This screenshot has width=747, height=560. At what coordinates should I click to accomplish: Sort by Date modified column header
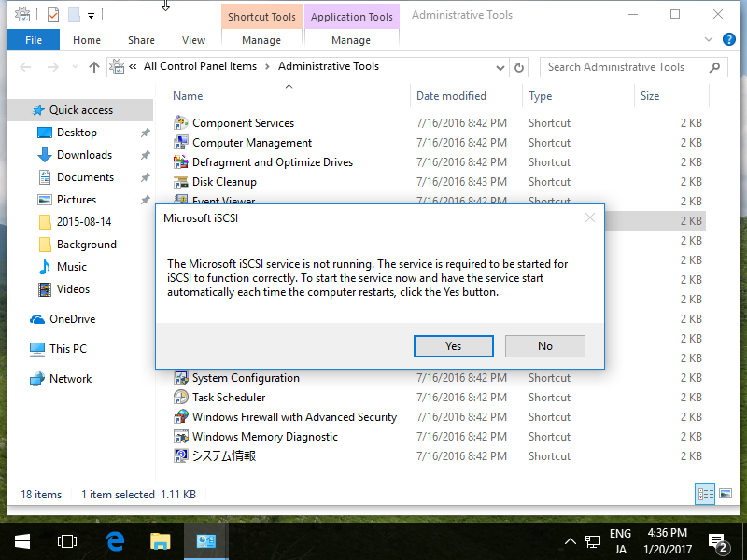466,96
